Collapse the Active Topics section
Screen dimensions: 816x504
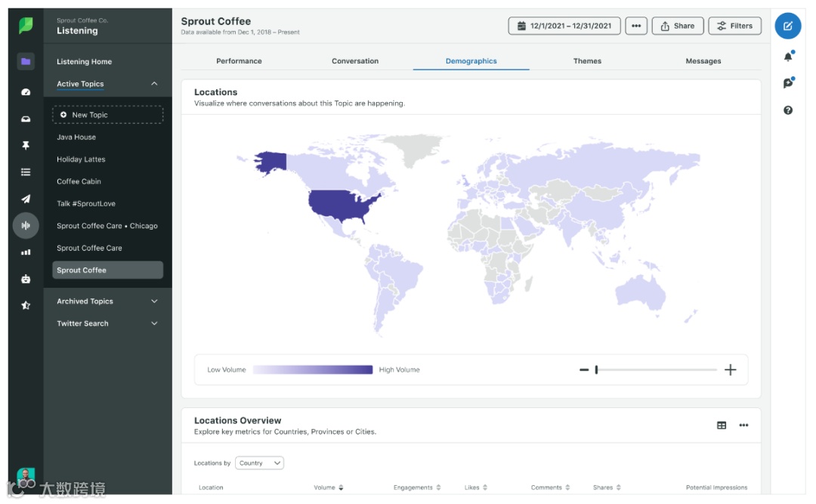154,84
